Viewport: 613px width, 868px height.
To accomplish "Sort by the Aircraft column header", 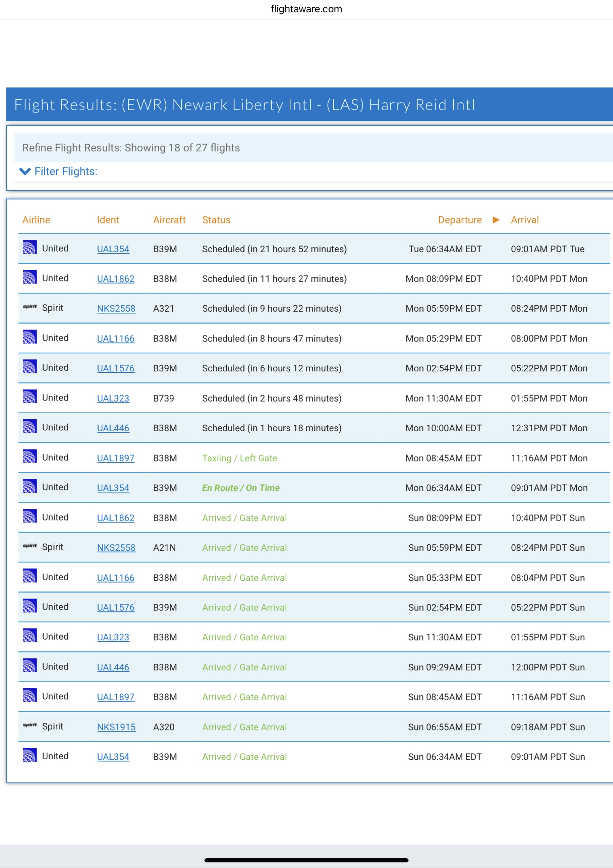I will (x=169, y=220).
